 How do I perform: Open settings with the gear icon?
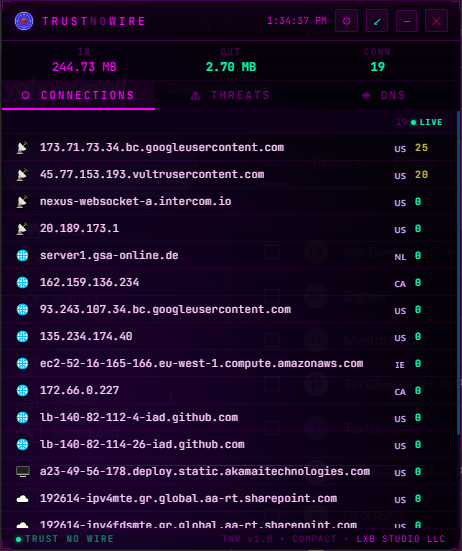pyautogui.click(x=346, y=21)
